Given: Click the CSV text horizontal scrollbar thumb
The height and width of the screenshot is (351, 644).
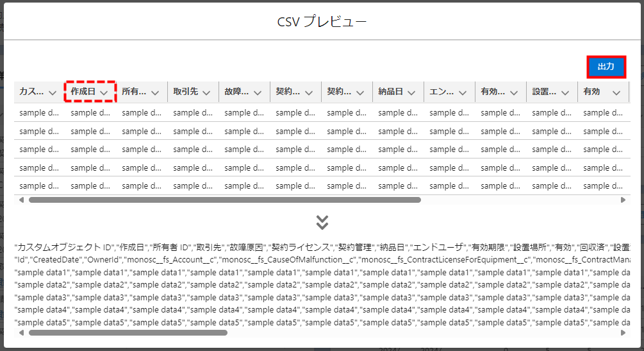Looking at the screenshot, I should (x=128, y=333).
